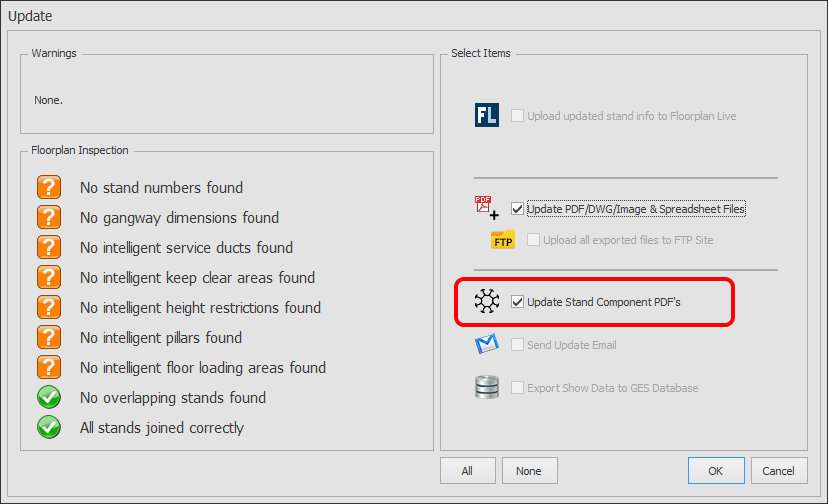Click the GES Database cylinder icon
The image size is (828, 504).
(x=486, y=387)
